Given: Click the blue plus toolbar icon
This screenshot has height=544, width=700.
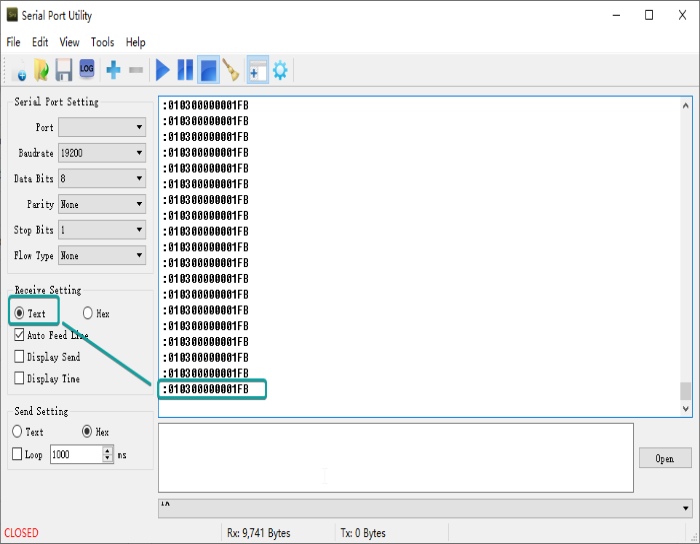Looking at the screenshot, I should (113, 70).
